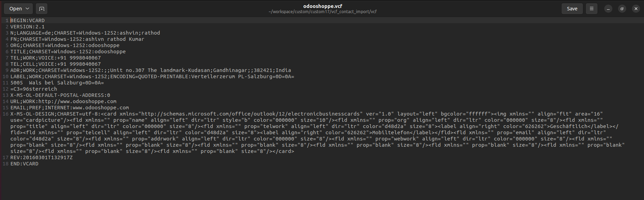644x200 pixels.
Task: Click the bgcolor="ffffff" attribute text
Action: (466, 114)
